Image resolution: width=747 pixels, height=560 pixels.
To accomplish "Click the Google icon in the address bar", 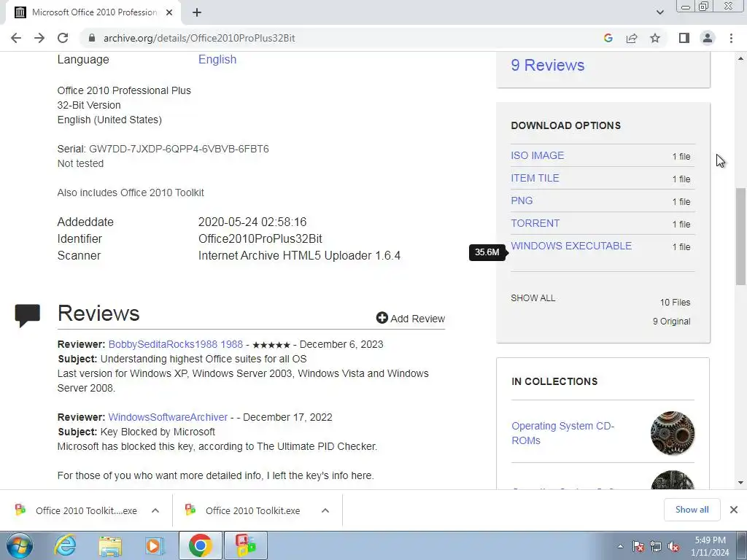I will tap(608, 38).
